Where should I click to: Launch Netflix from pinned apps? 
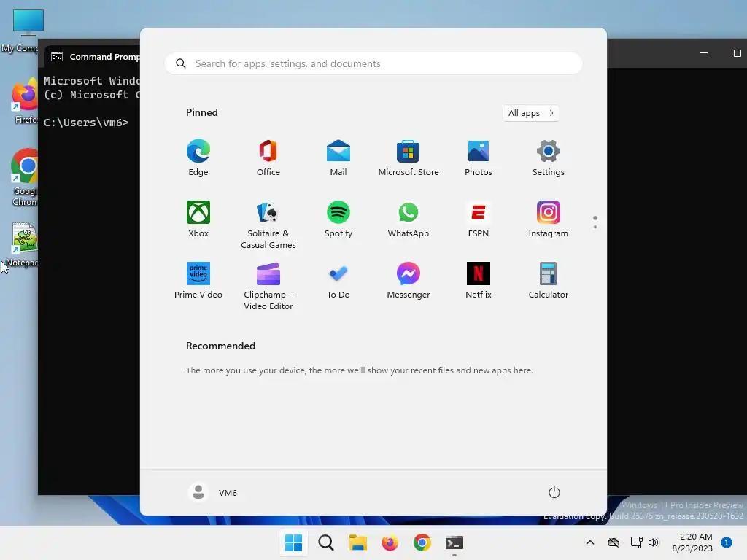pos(479,281)
